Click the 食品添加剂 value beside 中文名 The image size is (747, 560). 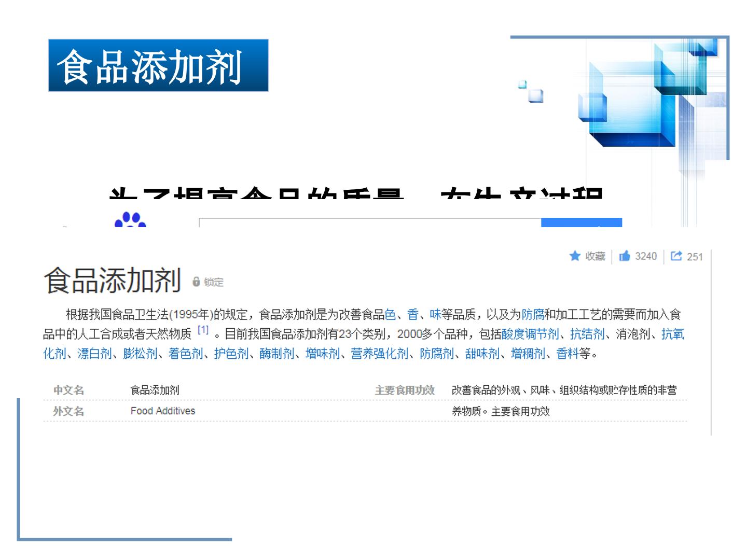[x=155, y=390]
